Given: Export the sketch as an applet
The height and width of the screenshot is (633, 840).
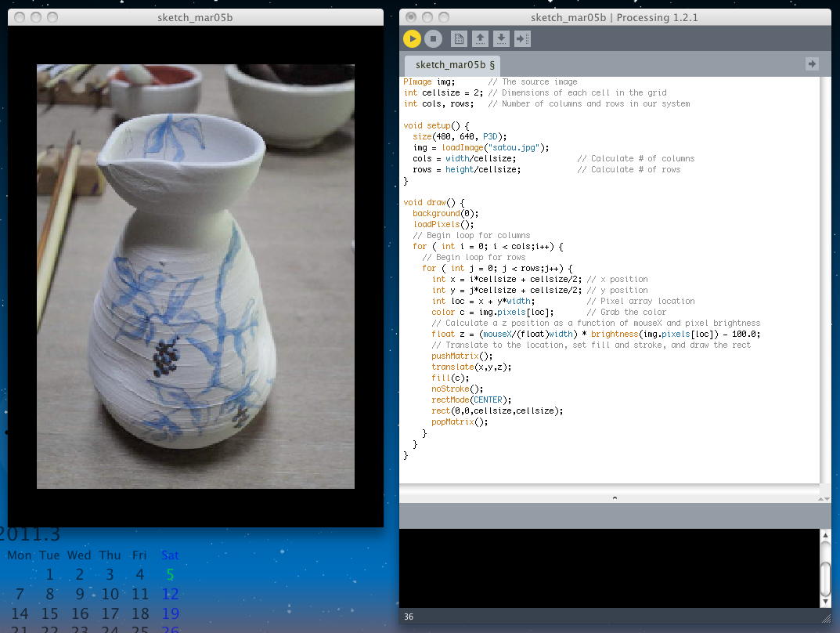Looking at the screenshot, I should click(522, 38).
